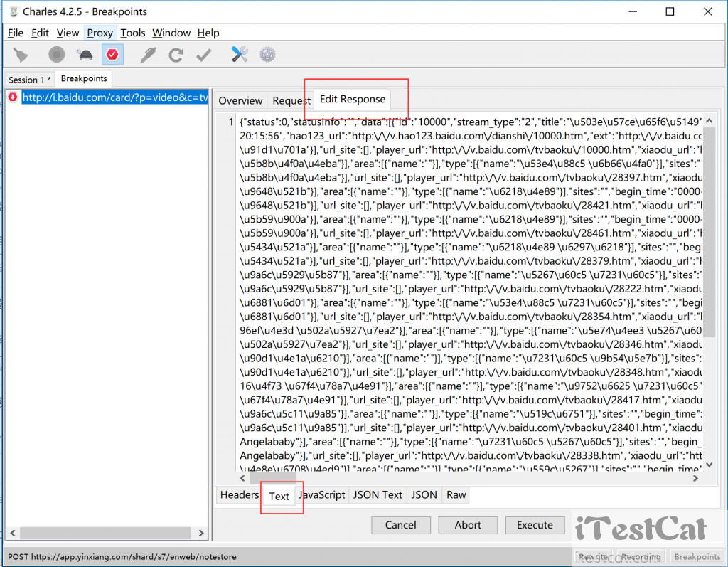Click left arrow of response horizontal scrollbar

[x=242, y=478]
